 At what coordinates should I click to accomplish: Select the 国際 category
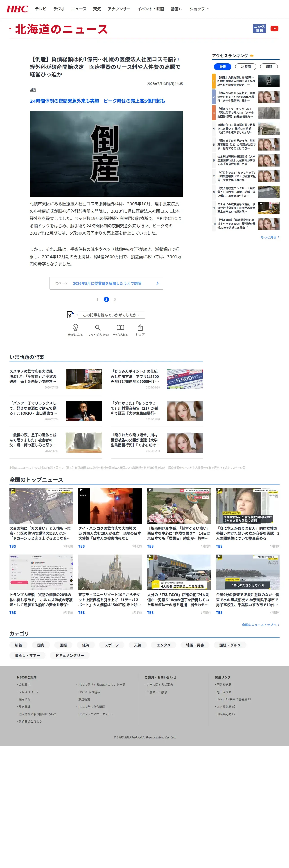[63, 645]
